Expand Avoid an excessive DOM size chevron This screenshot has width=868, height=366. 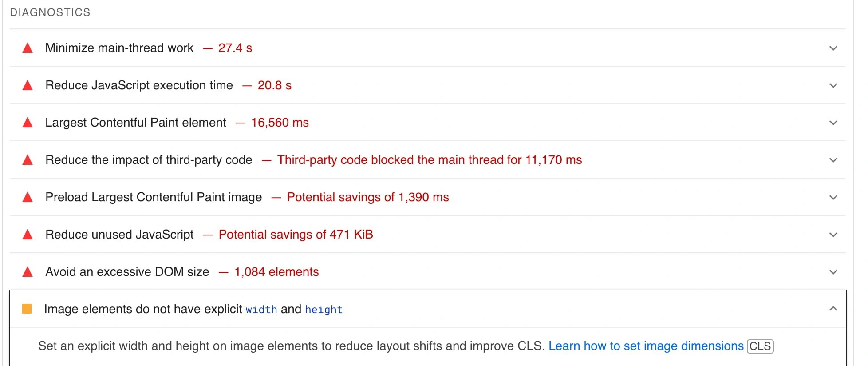pos(833,272)
